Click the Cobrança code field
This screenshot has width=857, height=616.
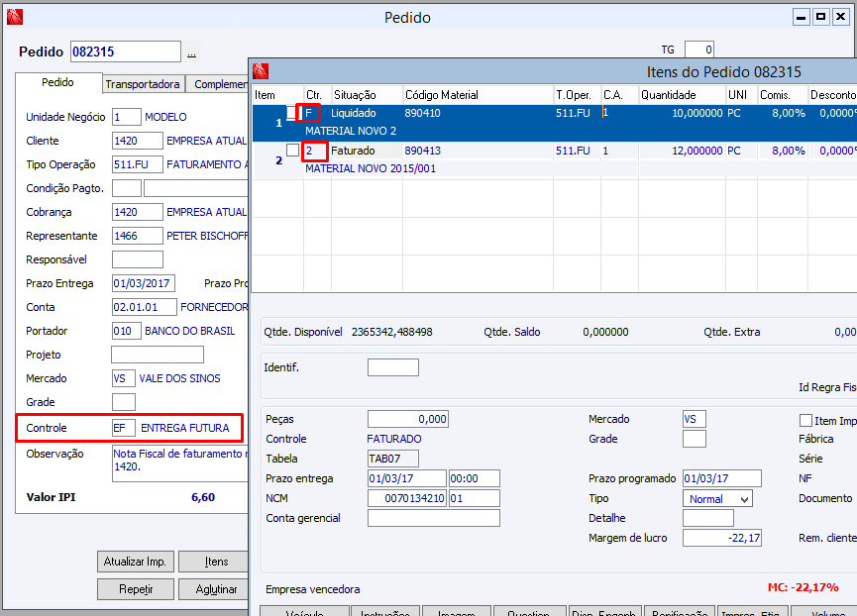pyautogui.click(x=137, y=212)
